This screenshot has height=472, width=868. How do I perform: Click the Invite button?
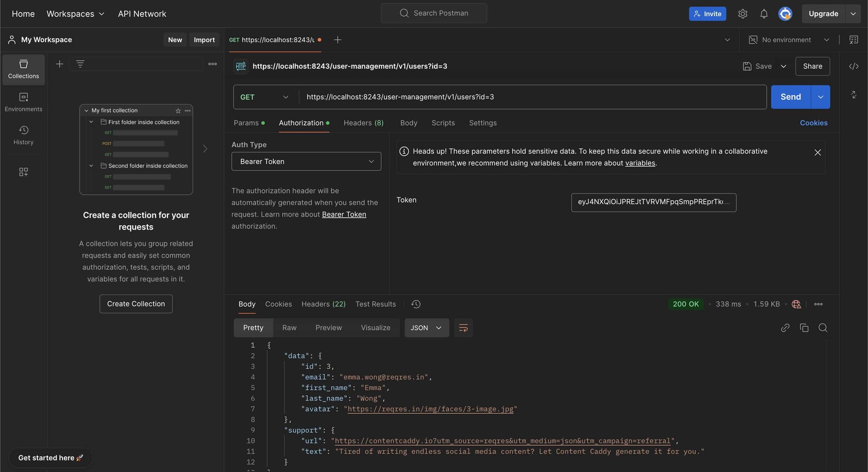[707, 14]
